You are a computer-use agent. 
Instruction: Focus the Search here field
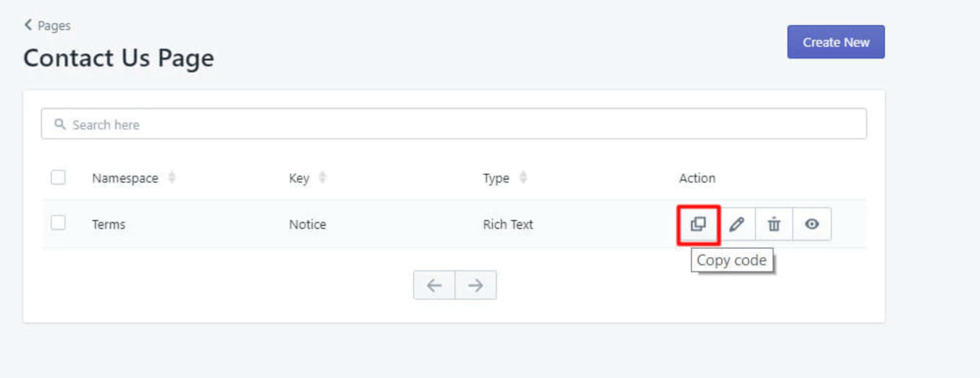click(459, 125)
